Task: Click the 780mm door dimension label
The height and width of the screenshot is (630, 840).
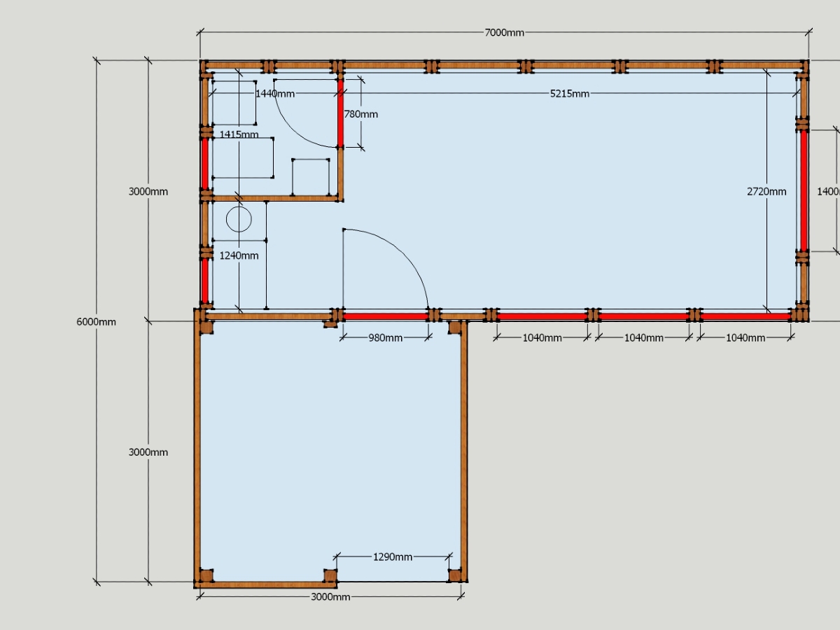Action: point(360,114)
